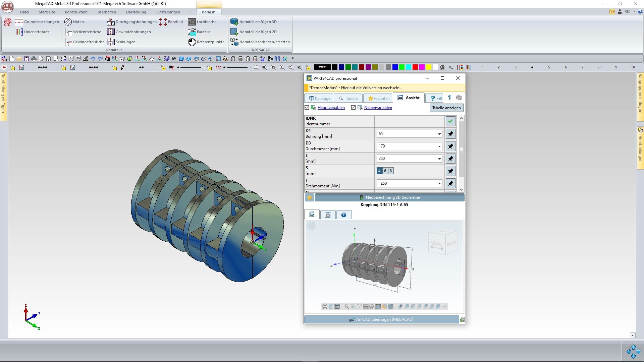Expand the L value dropdown
Viewport: 644px width, 362px height.
pos(439,159)
